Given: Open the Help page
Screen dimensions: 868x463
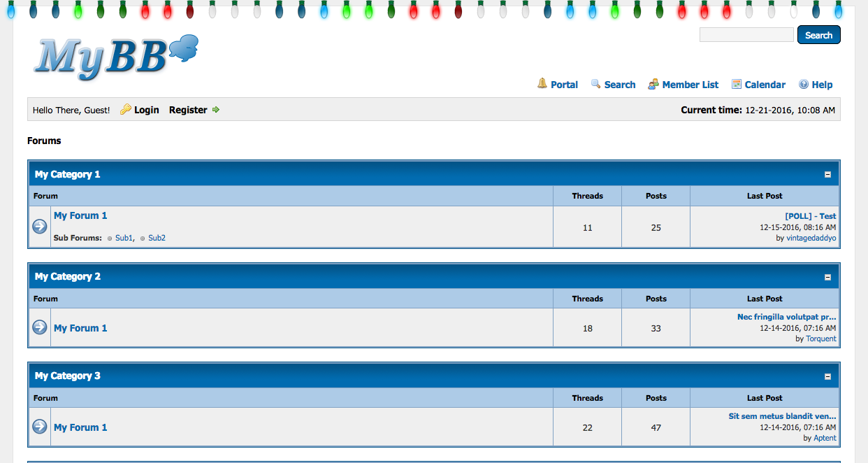Looking at the screenshot, I should click(822, 85).
